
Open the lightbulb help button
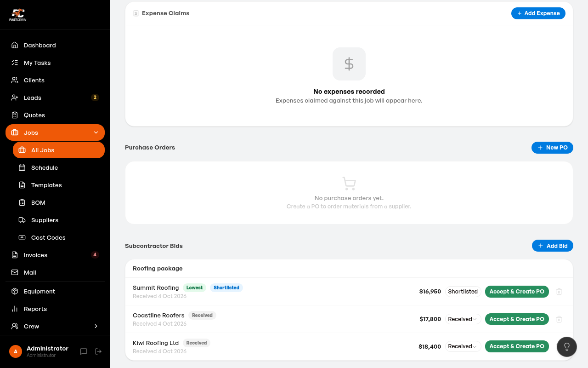567,346
